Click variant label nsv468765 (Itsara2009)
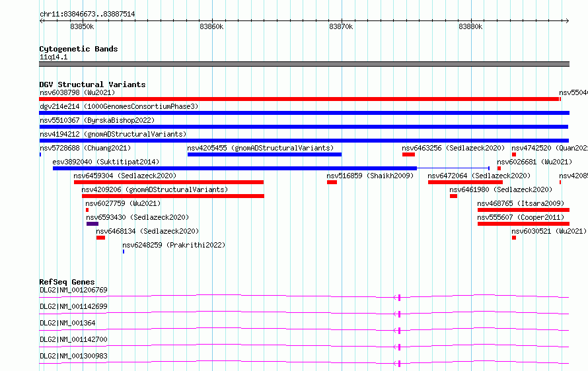The width and height of the screenshot is (588, 371). click(x=521, y=203)
